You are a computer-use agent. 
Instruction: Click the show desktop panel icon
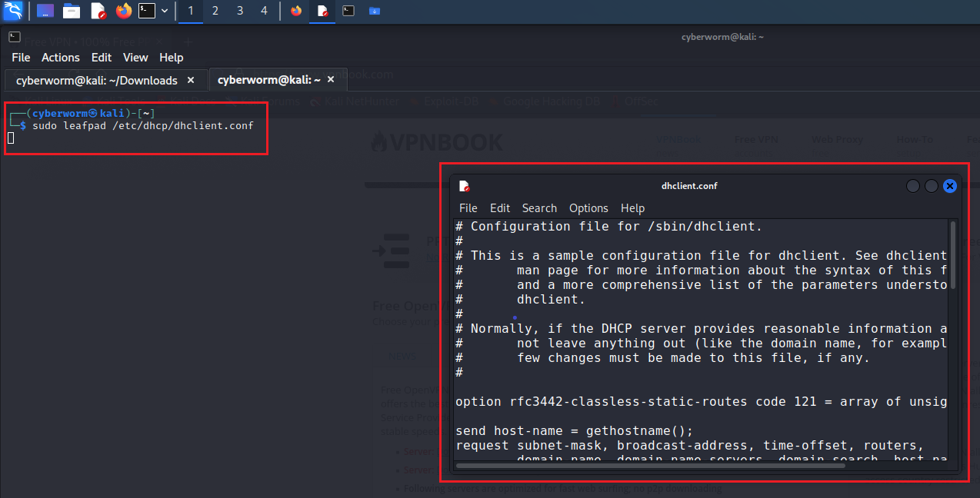tap(45, 11)
